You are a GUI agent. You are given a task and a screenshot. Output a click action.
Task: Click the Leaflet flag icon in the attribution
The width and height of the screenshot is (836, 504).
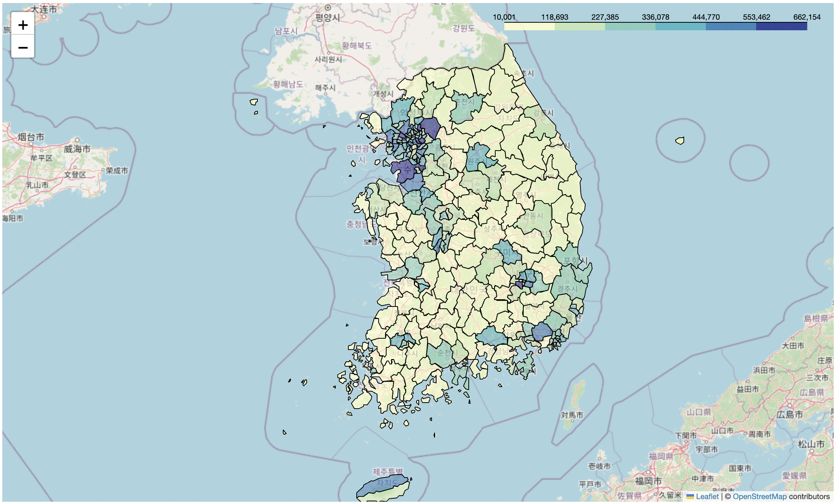(690, 496)
